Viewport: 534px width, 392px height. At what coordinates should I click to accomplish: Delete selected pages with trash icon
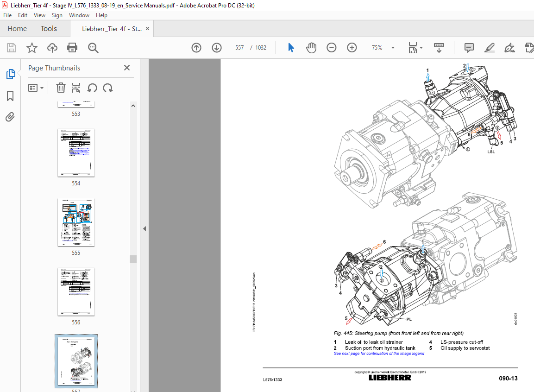coord(61,88)
